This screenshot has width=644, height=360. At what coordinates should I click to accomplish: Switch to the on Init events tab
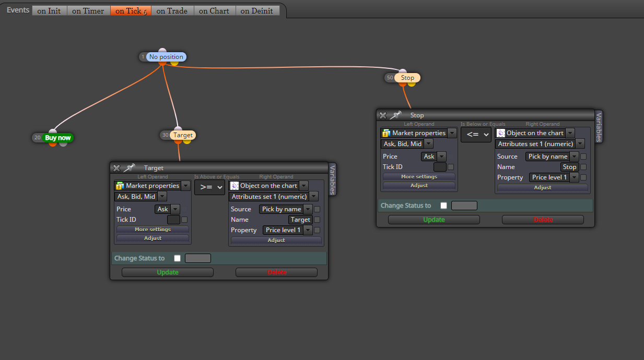point(49,10)
